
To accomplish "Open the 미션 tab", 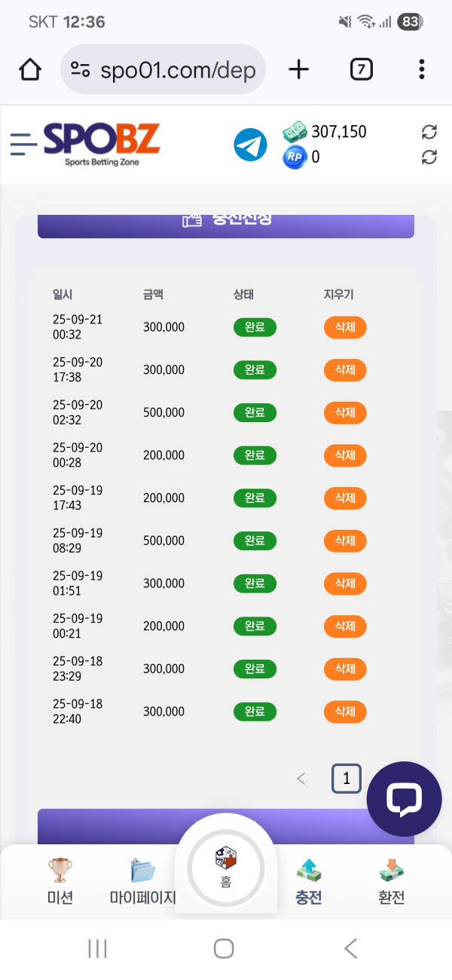I will pos(60,881).
